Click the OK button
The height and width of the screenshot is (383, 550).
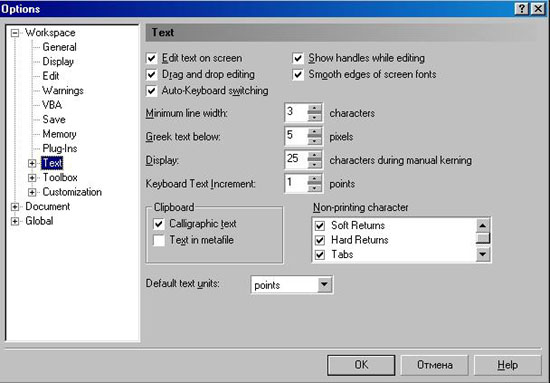tap(361, 365)
